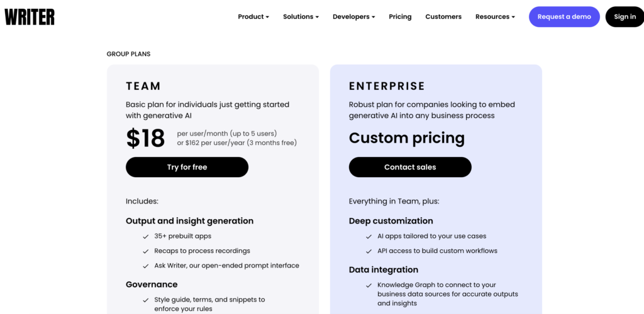644x314 pixels.
Task: Click checkmark beside 35+ prebuilt apps
Action: pyautogui.click(x=145, y=237)
